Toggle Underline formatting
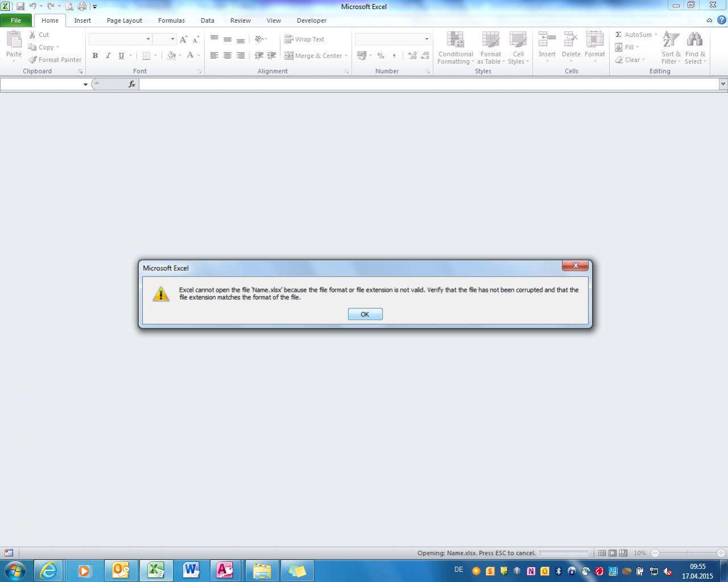728x582 pixels. pyautogui.click(x=121, y=56)
